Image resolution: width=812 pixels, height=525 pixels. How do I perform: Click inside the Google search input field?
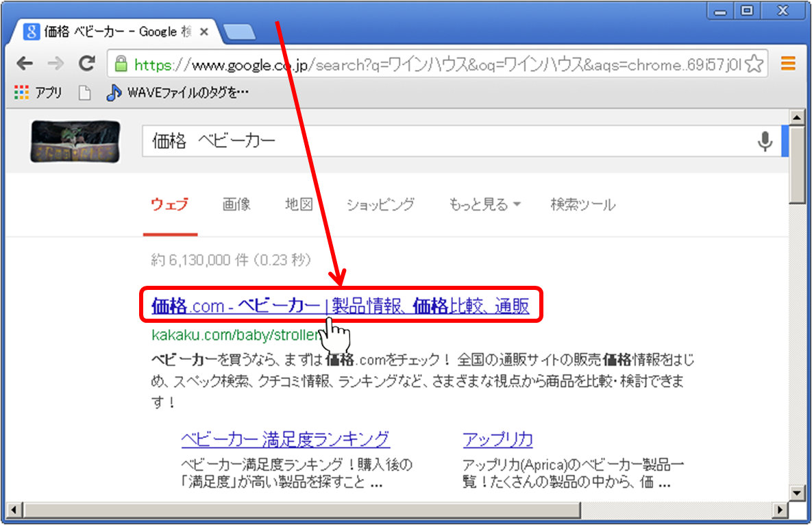click(x=411, y=141)
